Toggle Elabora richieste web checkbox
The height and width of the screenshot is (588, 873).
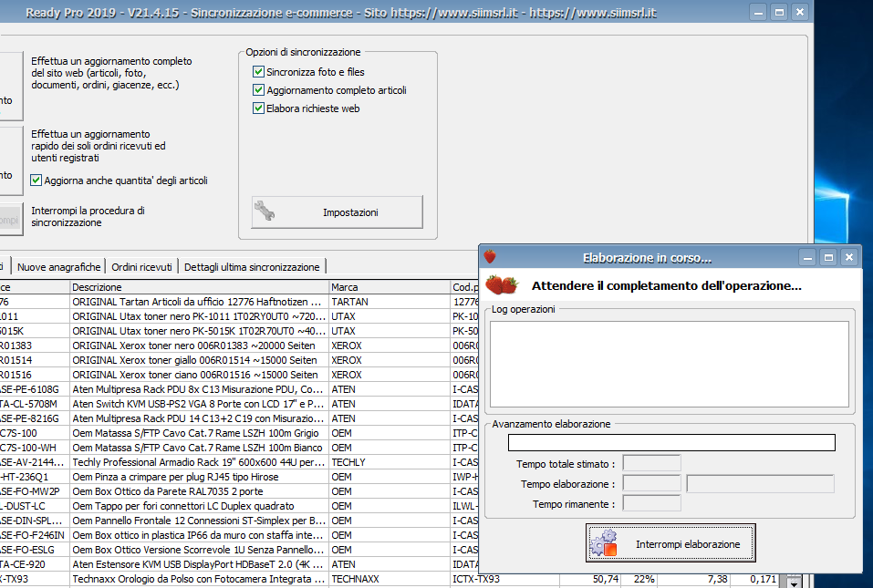click(258, 108)
